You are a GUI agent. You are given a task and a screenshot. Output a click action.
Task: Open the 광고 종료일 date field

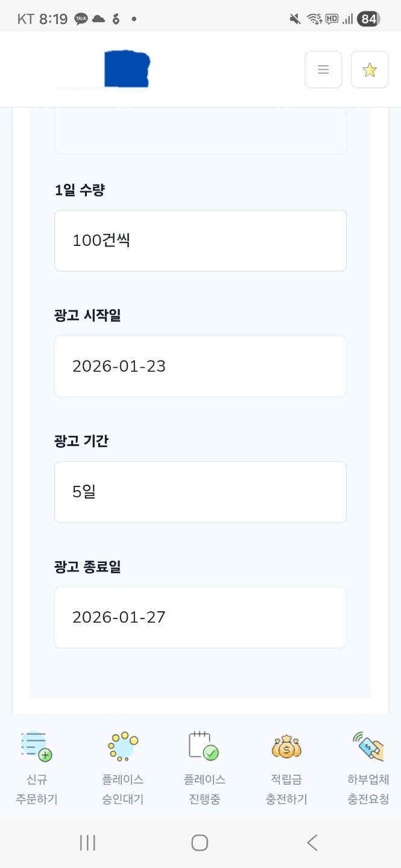pyautogui.click(x=200, y=617)
